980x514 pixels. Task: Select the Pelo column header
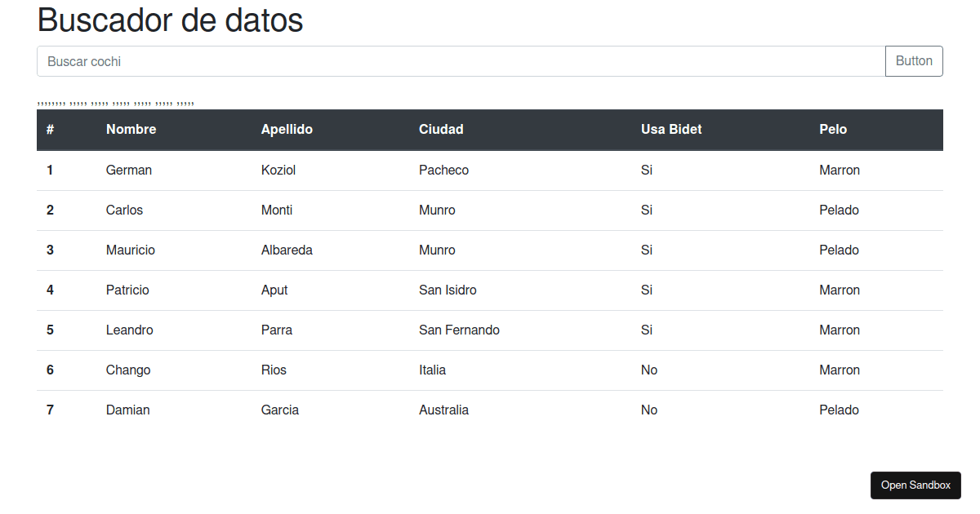[x=833, y=129]
